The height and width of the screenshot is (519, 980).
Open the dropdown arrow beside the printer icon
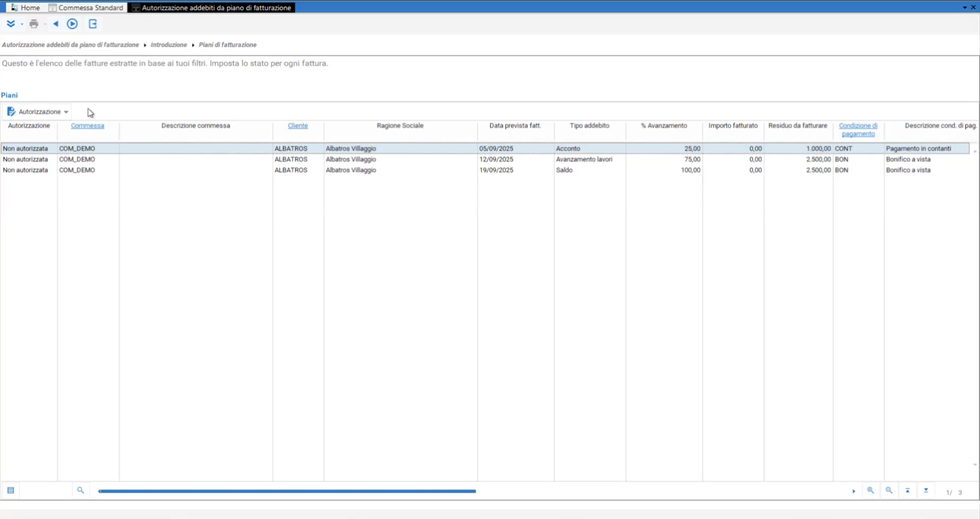tap(45, 24)
